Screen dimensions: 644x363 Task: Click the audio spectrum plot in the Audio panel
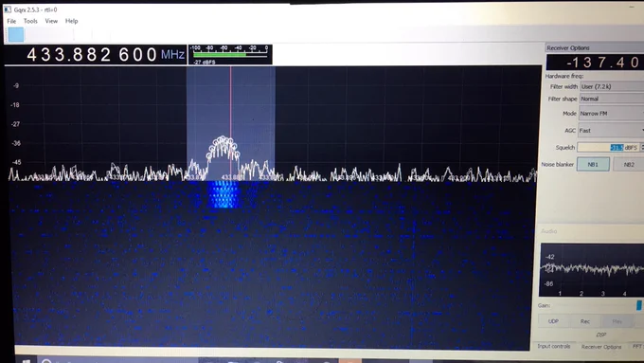[x=592, y=270]
